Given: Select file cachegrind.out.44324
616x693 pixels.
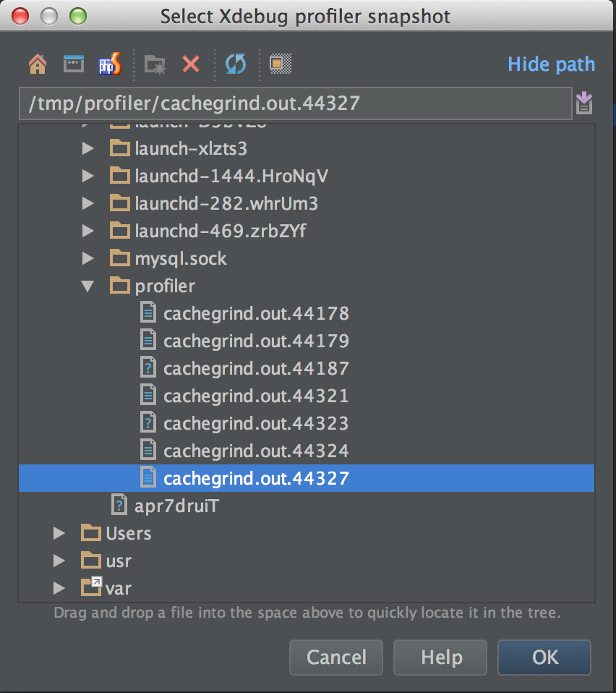Looking at the screenshot, I should click(256, 451).
